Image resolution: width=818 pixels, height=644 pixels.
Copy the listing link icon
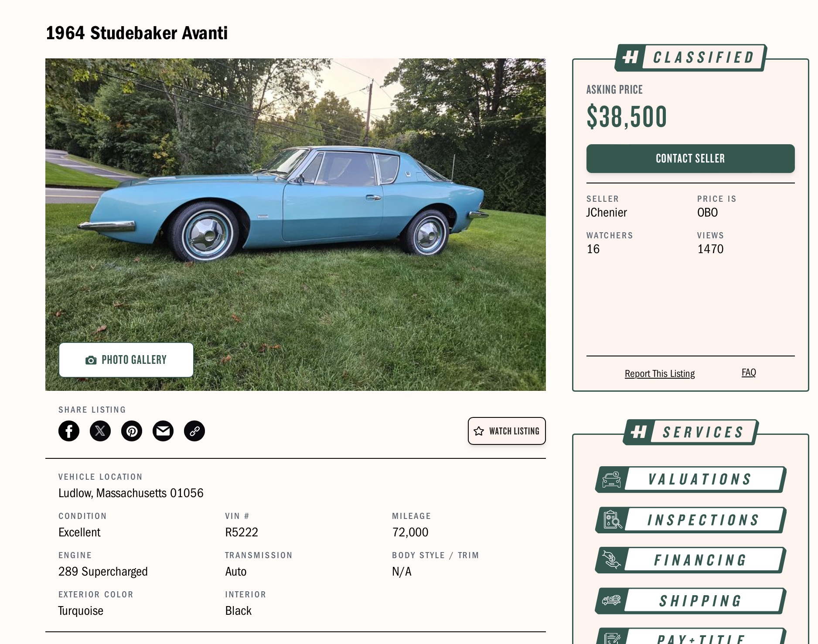tap(194, 431)
